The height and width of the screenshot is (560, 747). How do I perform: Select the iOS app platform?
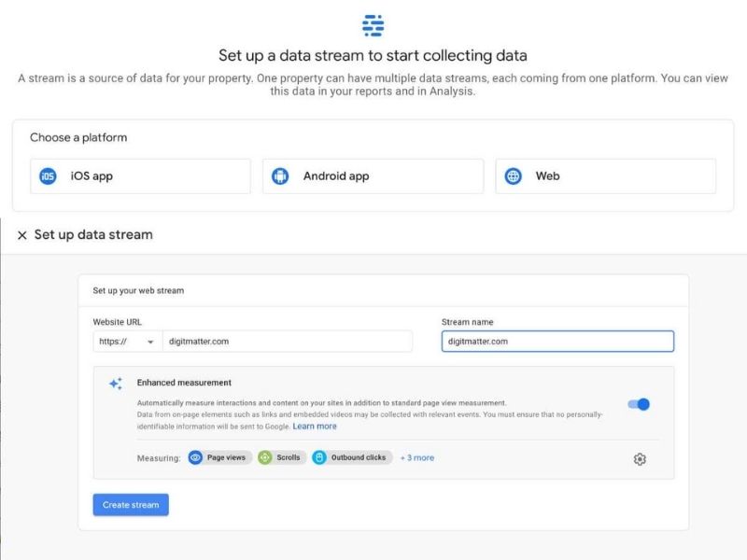click(x=141, y=176)
